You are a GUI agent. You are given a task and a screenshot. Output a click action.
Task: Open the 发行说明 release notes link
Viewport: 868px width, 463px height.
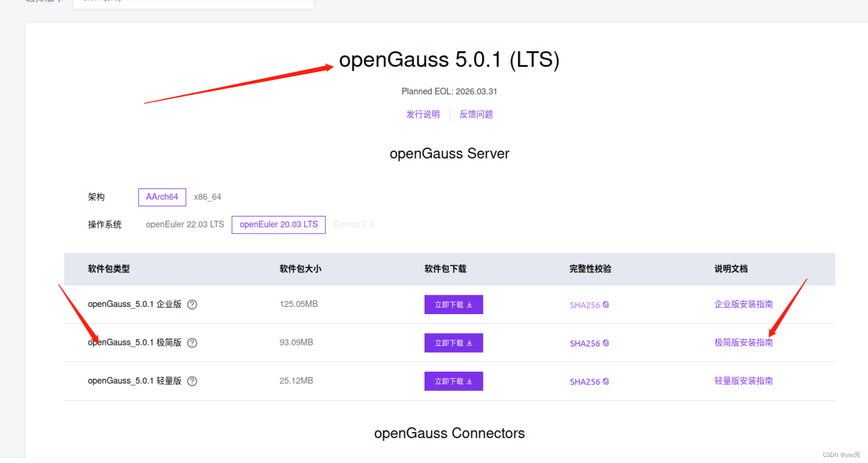[x=423, y=114]
